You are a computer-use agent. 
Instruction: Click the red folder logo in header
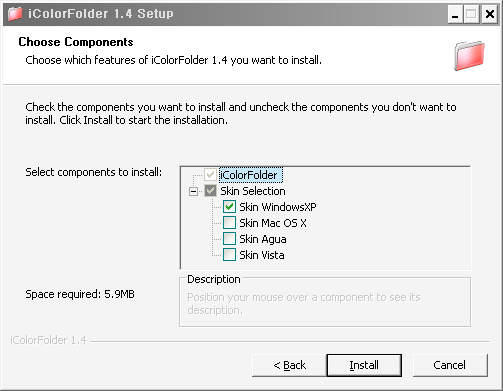(469, 56)
